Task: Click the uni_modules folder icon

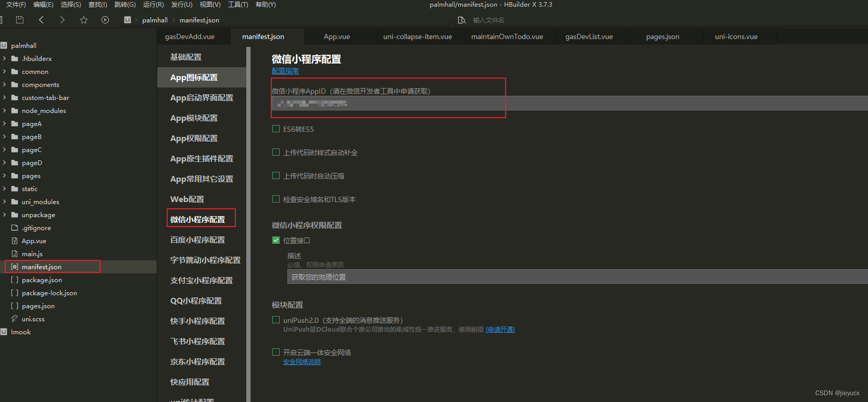Action: [15, 202]
